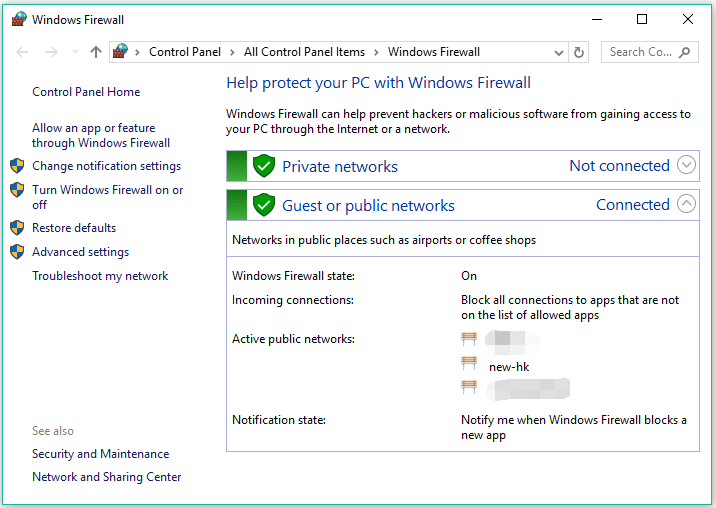Click the Notification state label
This screenshot has height=508, width=716.
coord(279,420)
